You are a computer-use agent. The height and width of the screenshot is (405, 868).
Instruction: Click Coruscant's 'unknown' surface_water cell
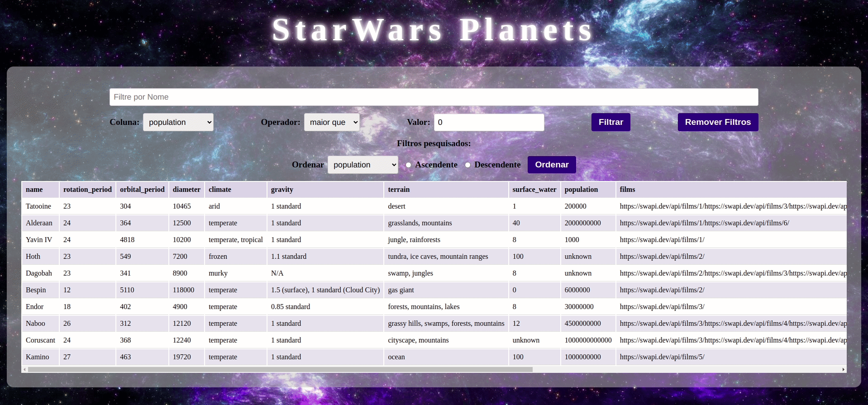click(x=534, y=340)
